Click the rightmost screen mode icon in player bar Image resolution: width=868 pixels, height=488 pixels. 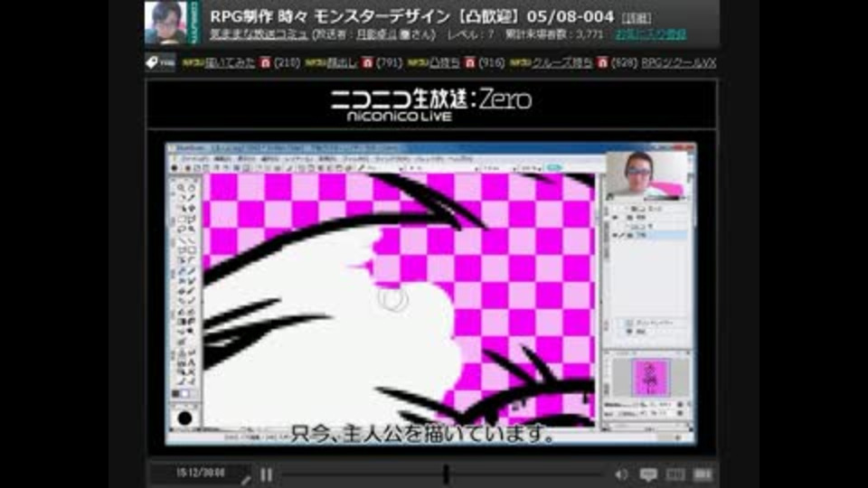[702, 474]
